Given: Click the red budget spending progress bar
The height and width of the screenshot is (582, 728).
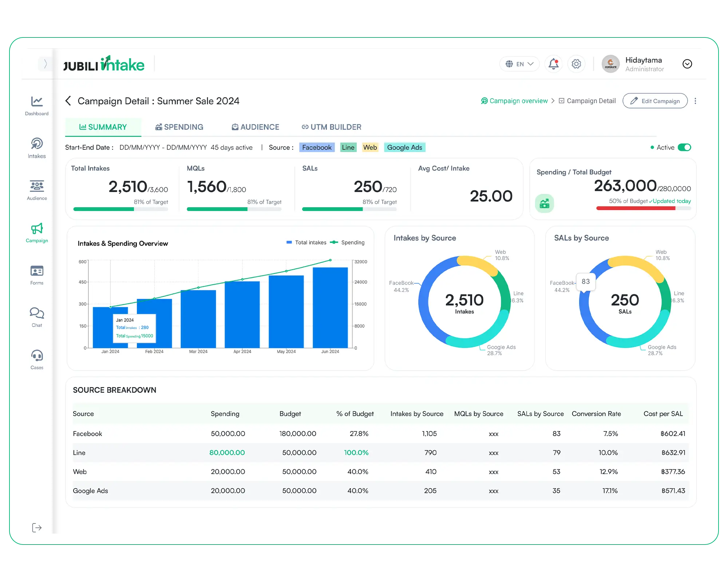Looking at the screenshot, I should pyautogui.click(x=643, y=208).
